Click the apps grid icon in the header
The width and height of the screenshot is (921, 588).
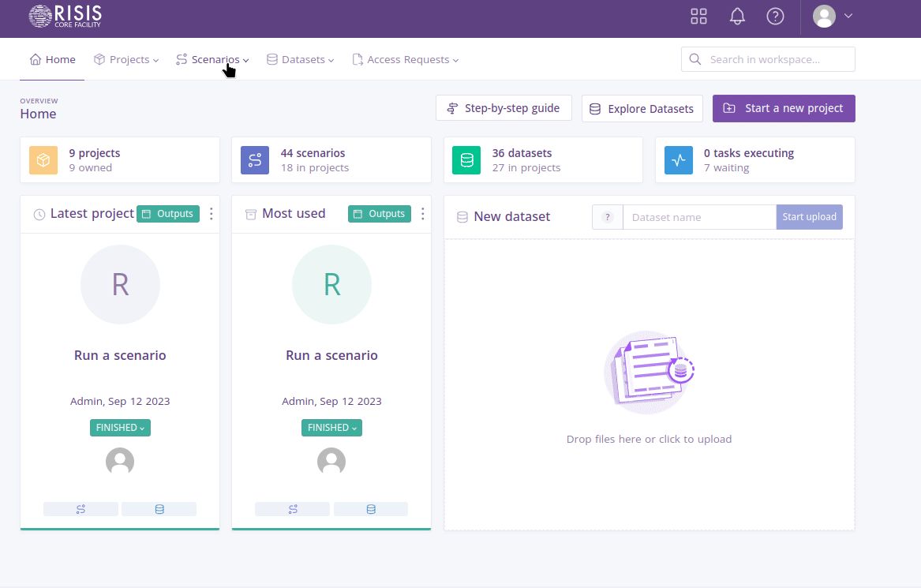[x=698, y=16]
